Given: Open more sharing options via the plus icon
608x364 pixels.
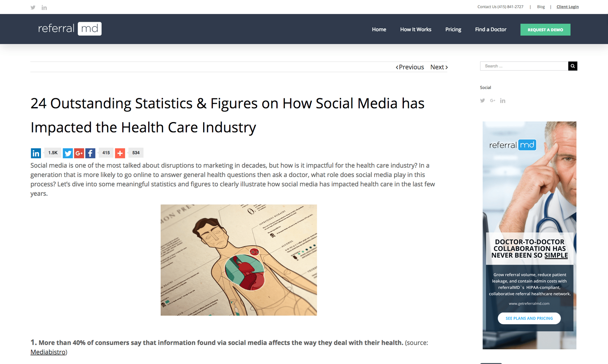Looking at the screenshot, I should click(x=120, y=153).
